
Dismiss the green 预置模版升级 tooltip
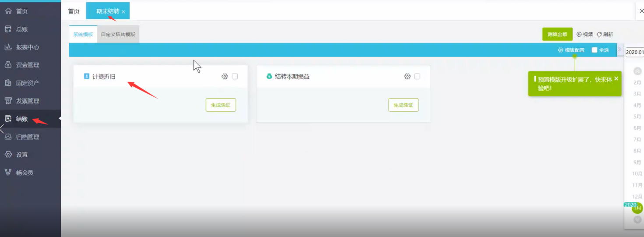tap(616, 78)
